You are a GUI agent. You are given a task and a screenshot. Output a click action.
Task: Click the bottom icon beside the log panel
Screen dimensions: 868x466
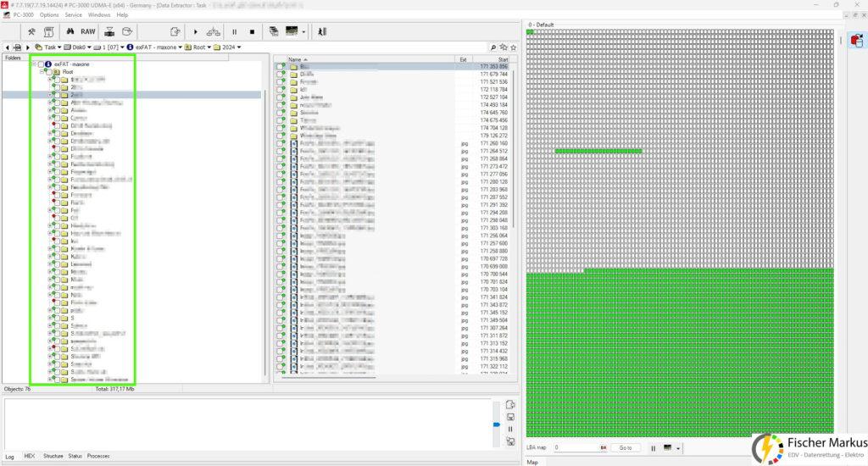[x=510, y=441]
